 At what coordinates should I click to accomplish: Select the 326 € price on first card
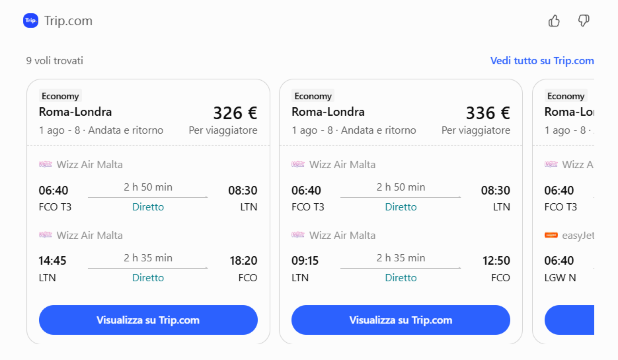(235, 113)
